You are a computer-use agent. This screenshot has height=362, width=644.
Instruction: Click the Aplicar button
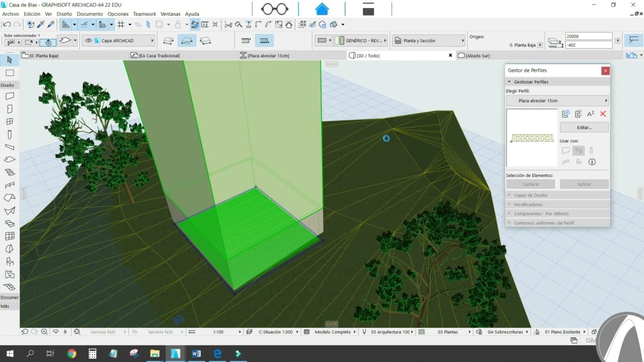584,185
